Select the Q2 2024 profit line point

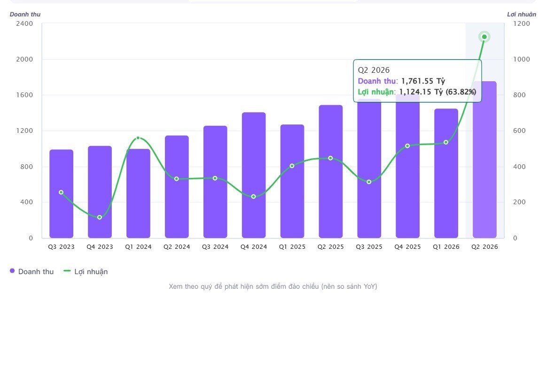(x=177, y=179)
